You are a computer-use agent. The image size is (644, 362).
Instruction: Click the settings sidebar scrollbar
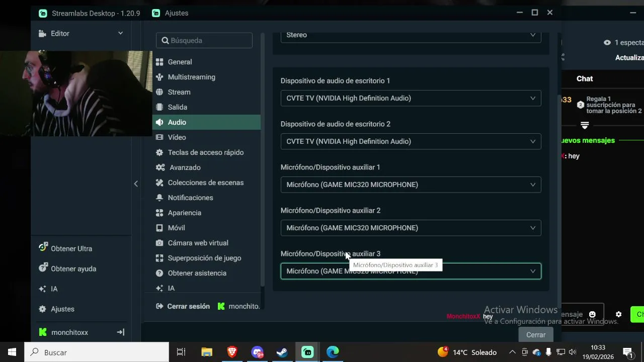pyautogui.click(x=262, y=161)
